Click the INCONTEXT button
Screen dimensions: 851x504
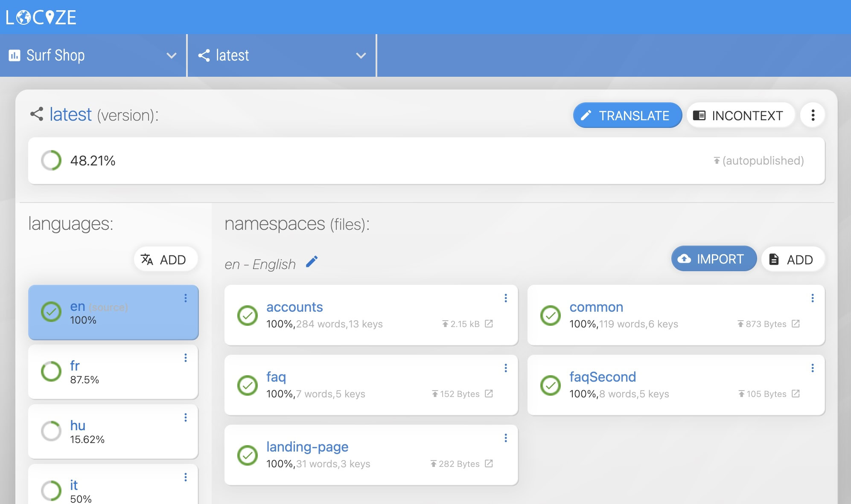point(740,115)
